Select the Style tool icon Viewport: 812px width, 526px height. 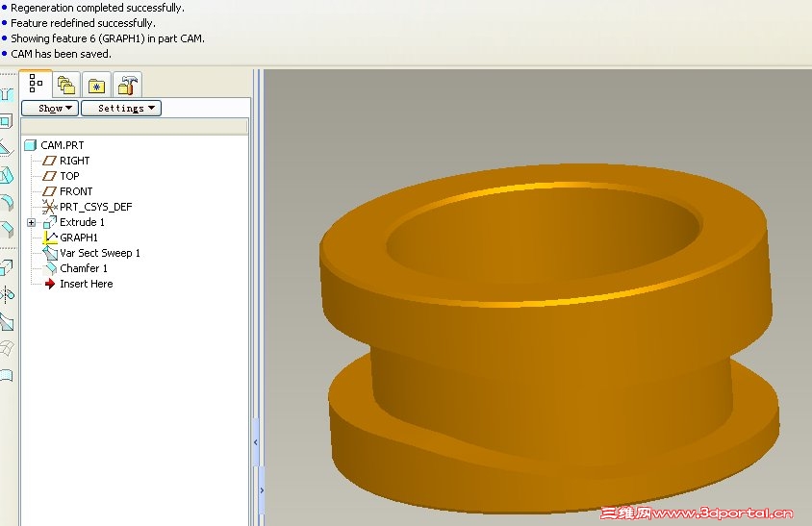click(x=6, y=375)
